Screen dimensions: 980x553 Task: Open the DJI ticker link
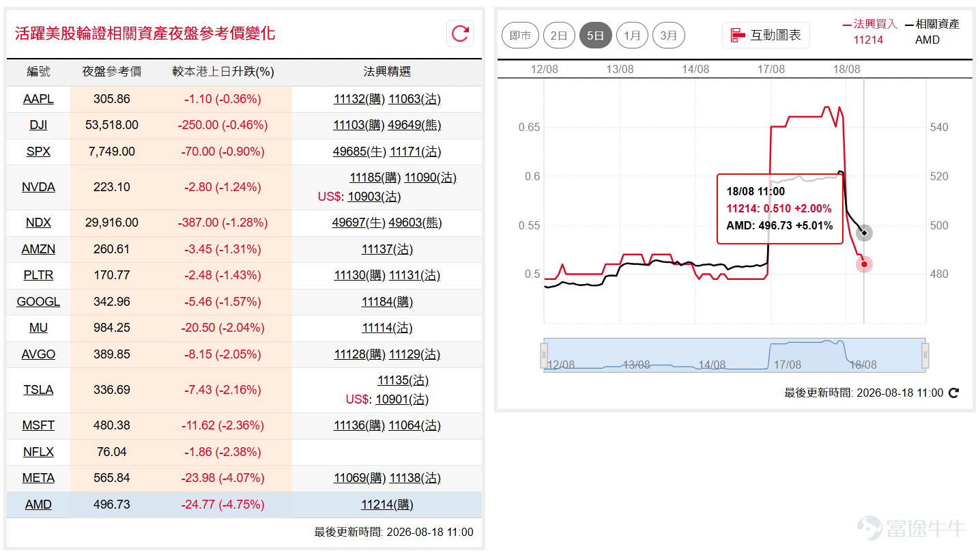pos(38,125)
